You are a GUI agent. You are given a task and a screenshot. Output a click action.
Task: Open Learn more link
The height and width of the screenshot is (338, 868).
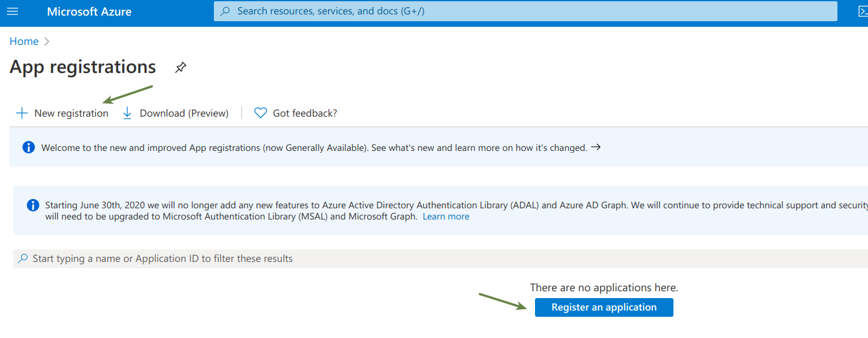point(446,216)
